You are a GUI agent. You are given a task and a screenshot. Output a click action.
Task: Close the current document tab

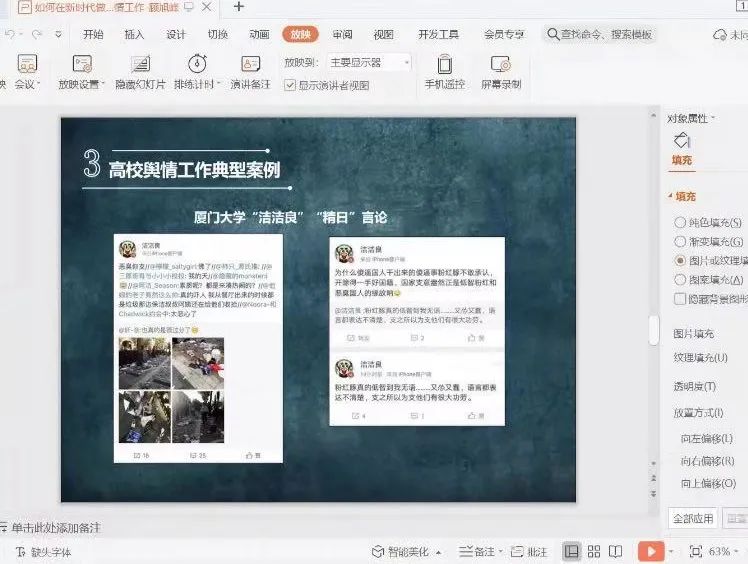coord(207,7)
